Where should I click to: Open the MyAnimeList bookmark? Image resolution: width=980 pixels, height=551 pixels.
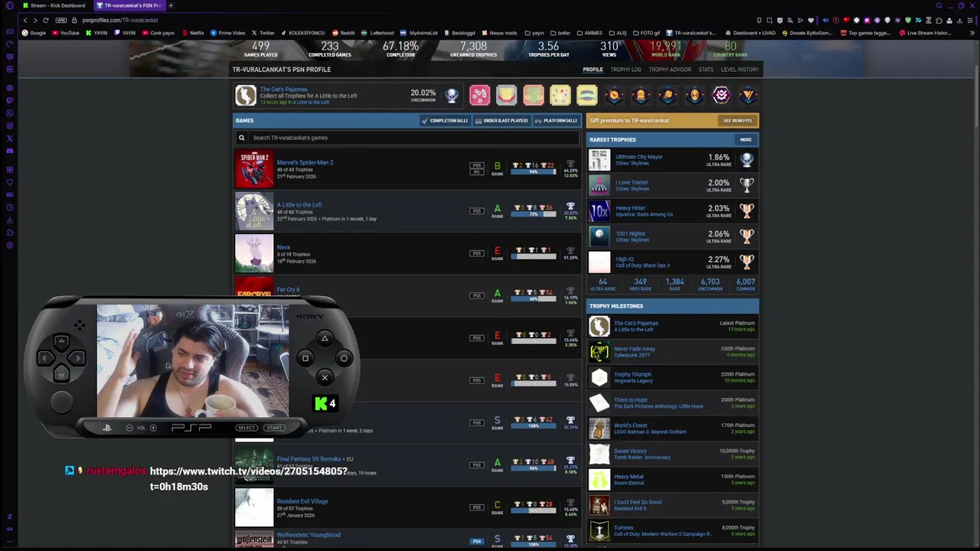[x=419, y=33]
